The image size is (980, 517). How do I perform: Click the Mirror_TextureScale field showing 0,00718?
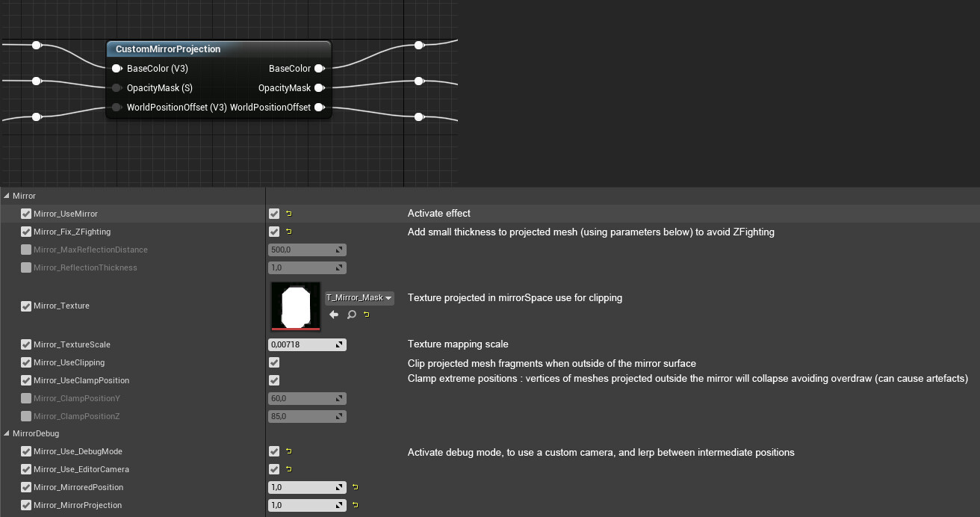[307, 344]
